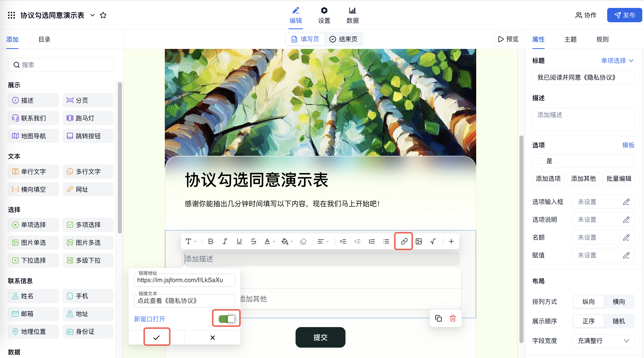
Task: Open the apps grid menu icon
Action: [12, 15]
